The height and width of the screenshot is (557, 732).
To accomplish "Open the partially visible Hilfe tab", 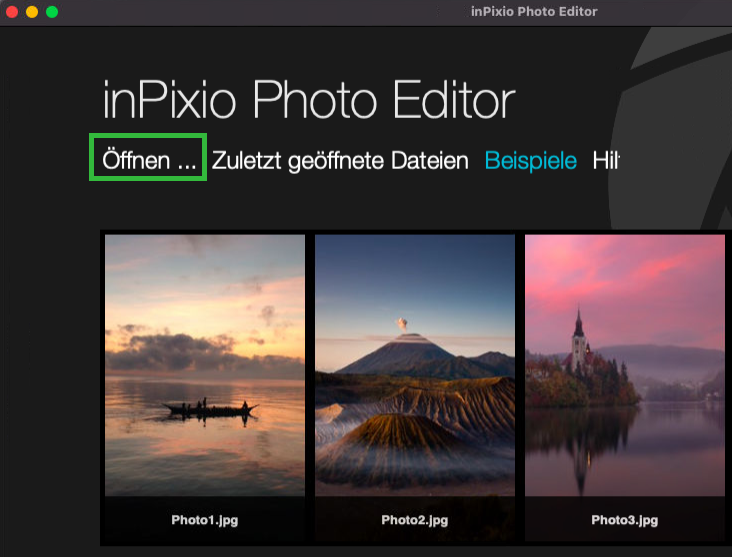I will pos(606,161).
